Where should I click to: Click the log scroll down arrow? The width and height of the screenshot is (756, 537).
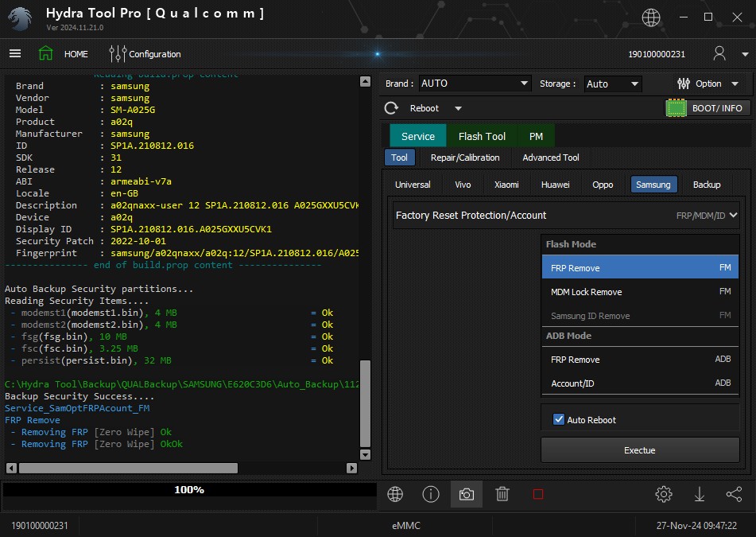(365, 454)
